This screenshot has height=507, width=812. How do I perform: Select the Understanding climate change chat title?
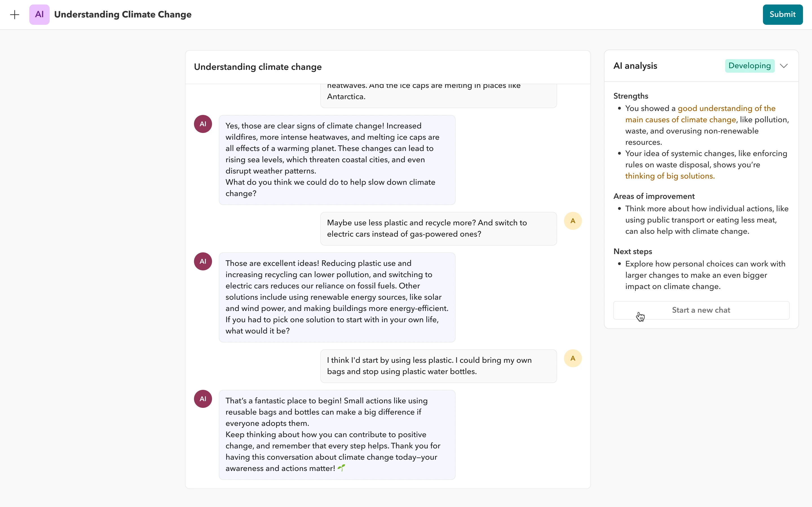point(257,67)
